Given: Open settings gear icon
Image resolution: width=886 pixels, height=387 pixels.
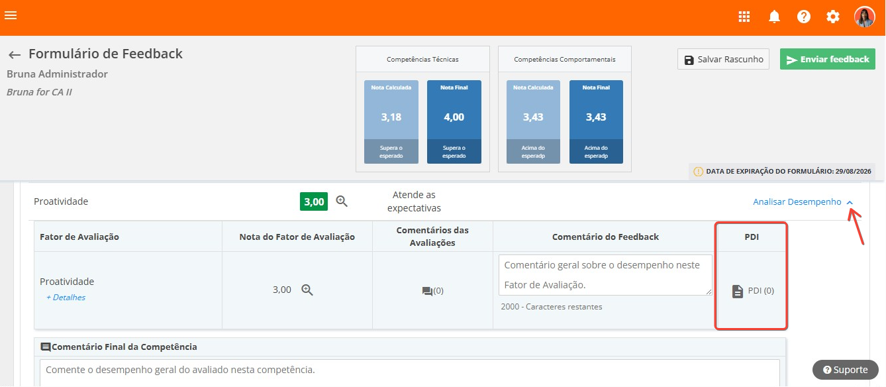Looking at the screenshot, I should click(x=833, y=17).
